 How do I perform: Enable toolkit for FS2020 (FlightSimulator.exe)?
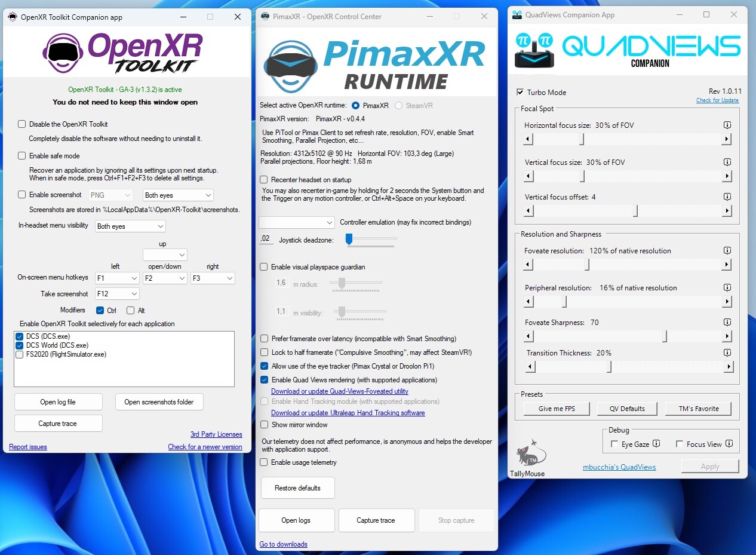point(20,354)
